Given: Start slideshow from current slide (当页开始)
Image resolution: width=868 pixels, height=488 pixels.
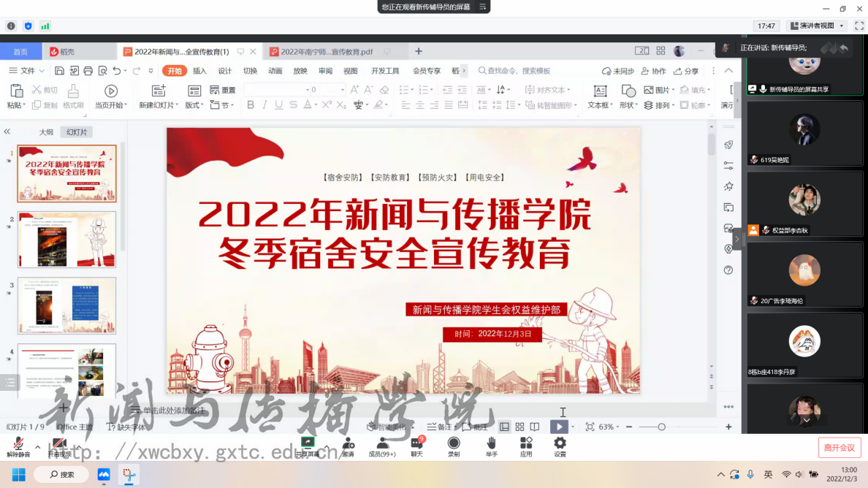Looking at the screenshot, I should (111, 91).
